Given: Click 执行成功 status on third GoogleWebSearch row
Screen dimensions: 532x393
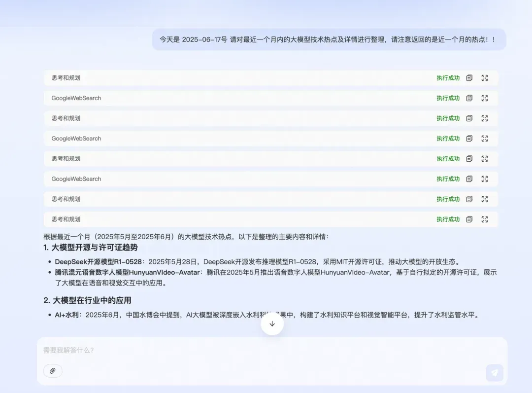Looking at the screenshot, I should coord(448,179).
